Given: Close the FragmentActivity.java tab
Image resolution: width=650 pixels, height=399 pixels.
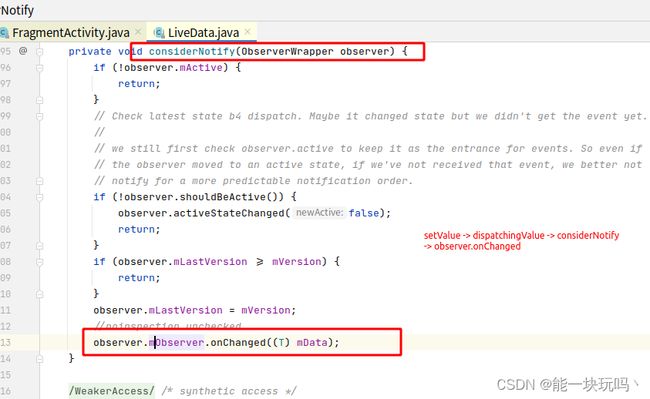Looking at the screenshot, I should 138,32.
